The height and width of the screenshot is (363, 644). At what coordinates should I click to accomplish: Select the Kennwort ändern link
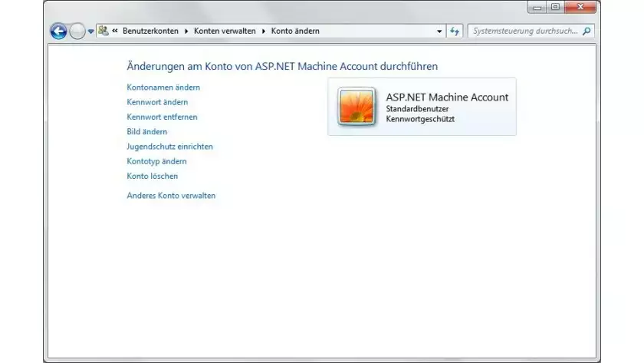[157, 102]
